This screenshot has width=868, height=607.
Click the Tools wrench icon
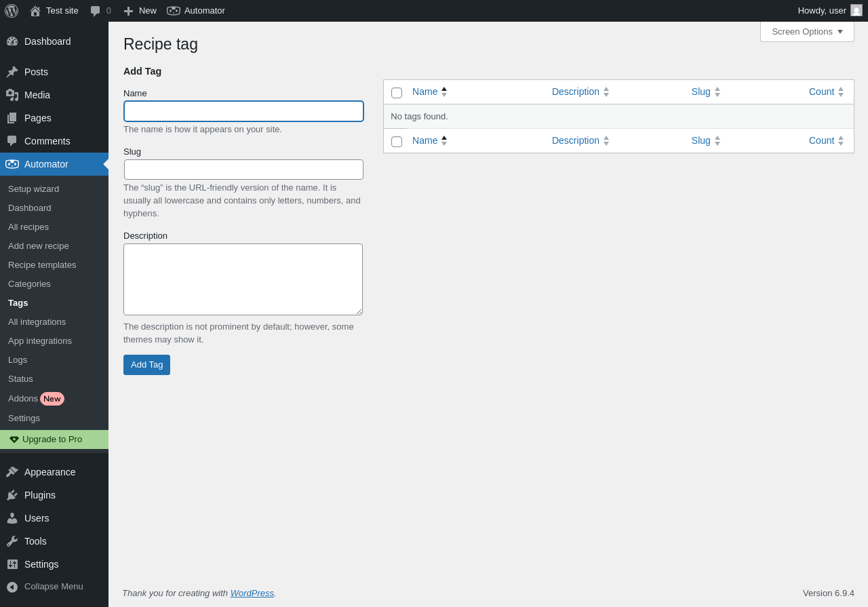[12, 541]
